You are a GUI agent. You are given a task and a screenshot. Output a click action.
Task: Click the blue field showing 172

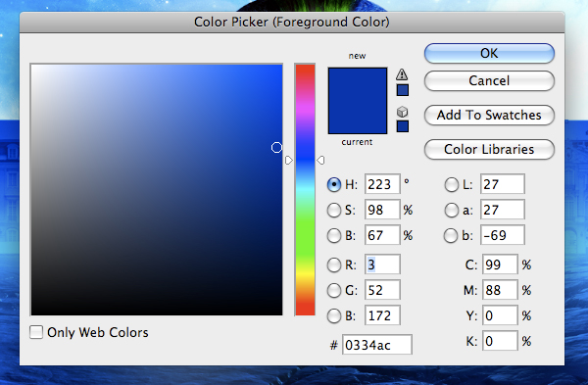(382, 315)
